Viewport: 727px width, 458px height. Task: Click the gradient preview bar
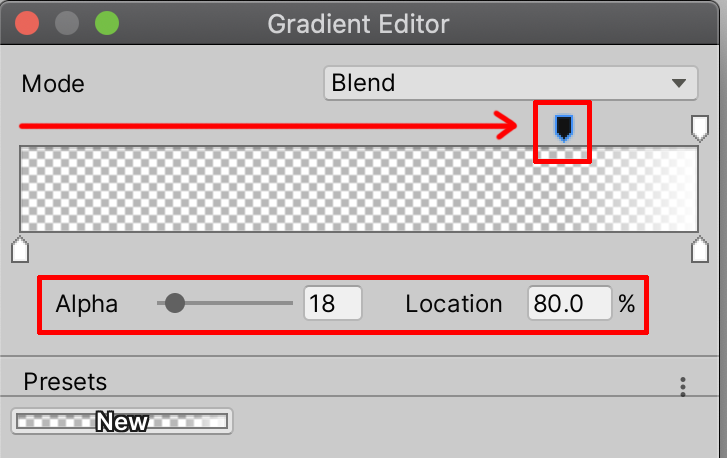coord(300,189)
